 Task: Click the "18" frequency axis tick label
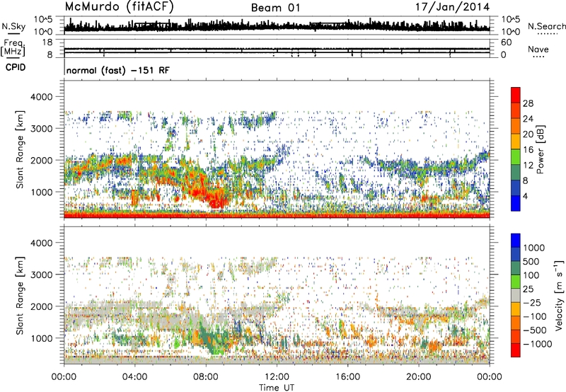(x=47, y=42)
